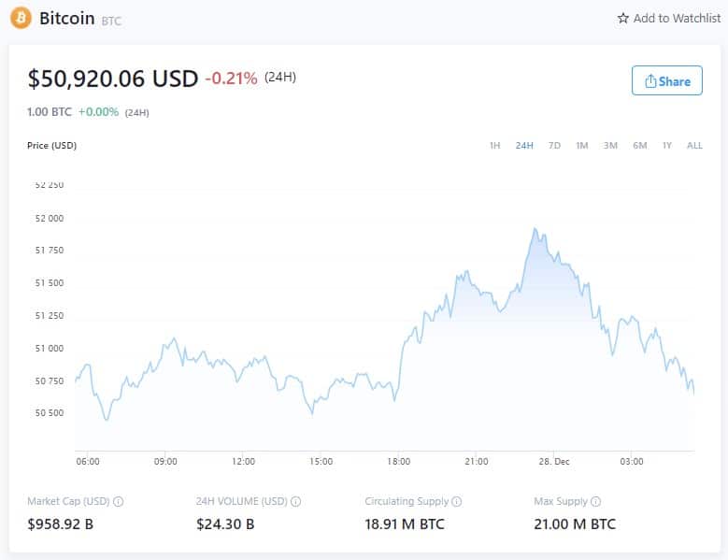Screen dimensions: 728x560
Task: Select the 6M chart range
Action: [640, 145]
